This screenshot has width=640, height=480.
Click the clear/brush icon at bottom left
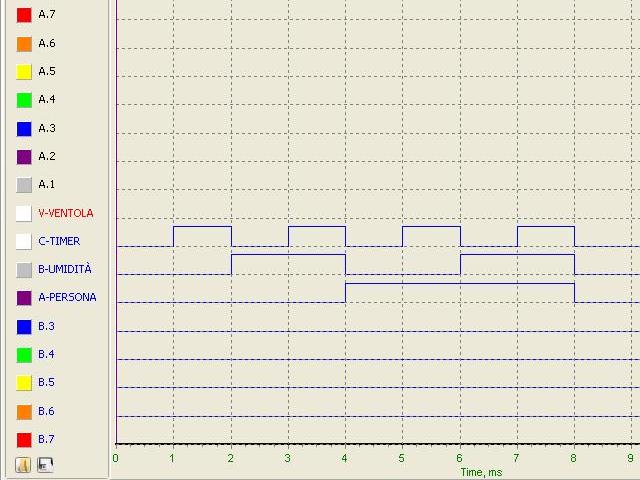(24, 464)
